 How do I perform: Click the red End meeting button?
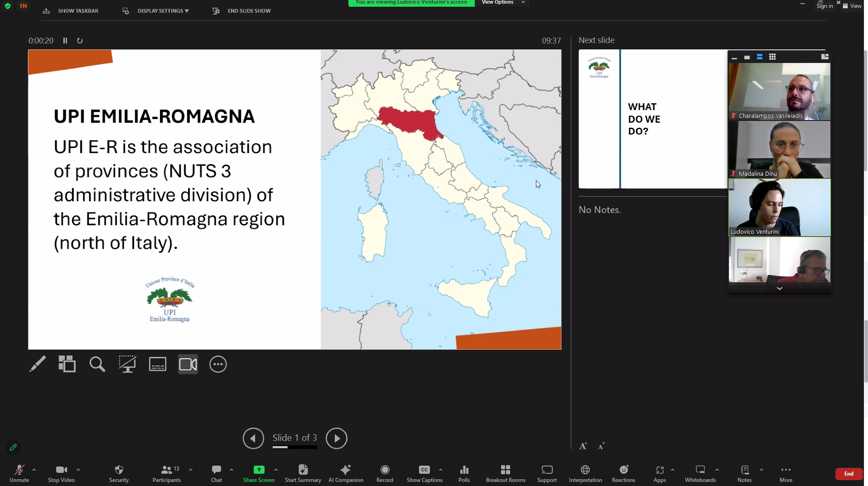click(849, 474)
